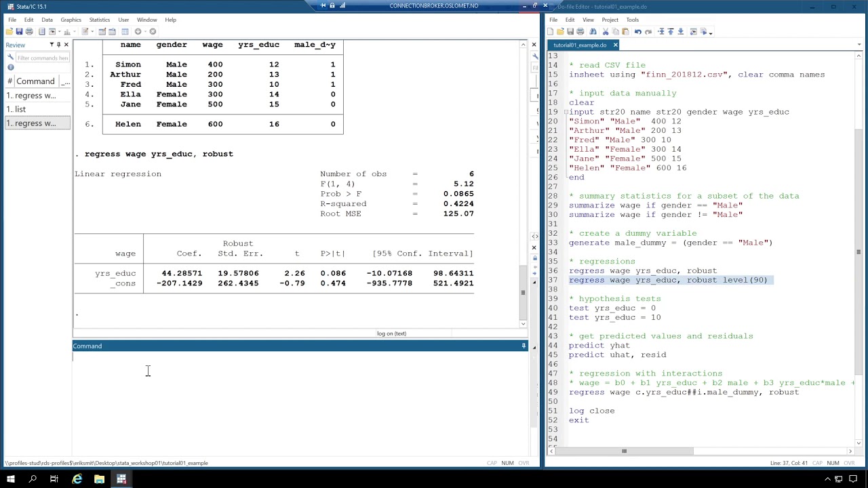Image resolution: width=868 pixels, height=488 pixels.
Task: Click Show file in Viewer icon
Action: [x=693, y=31]
